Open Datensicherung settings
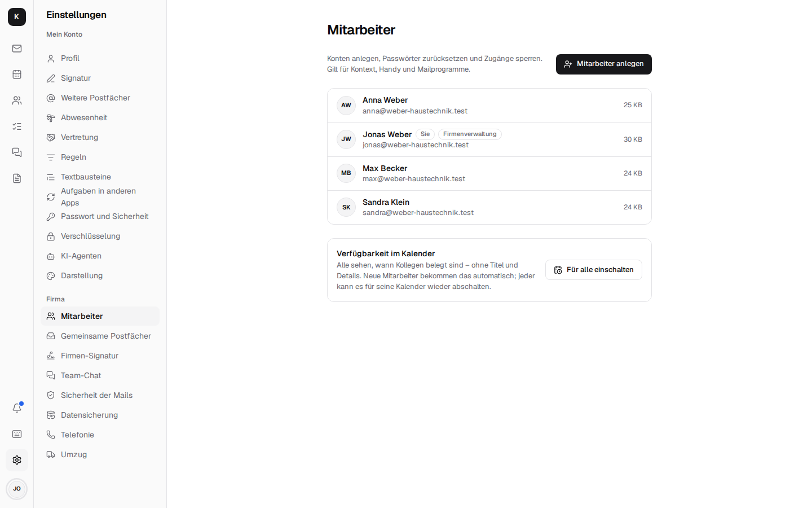The image size is (812, 508). [x=100, y=415]
